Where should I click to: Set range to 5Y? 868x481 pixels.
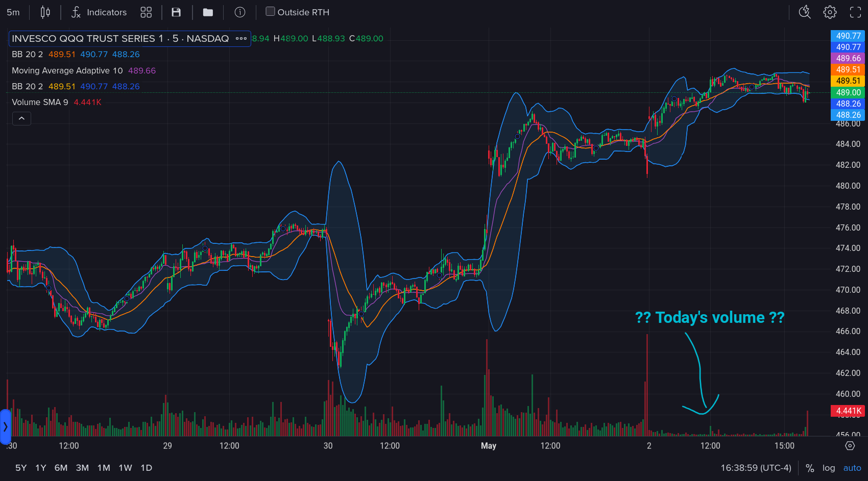point(21,468)
